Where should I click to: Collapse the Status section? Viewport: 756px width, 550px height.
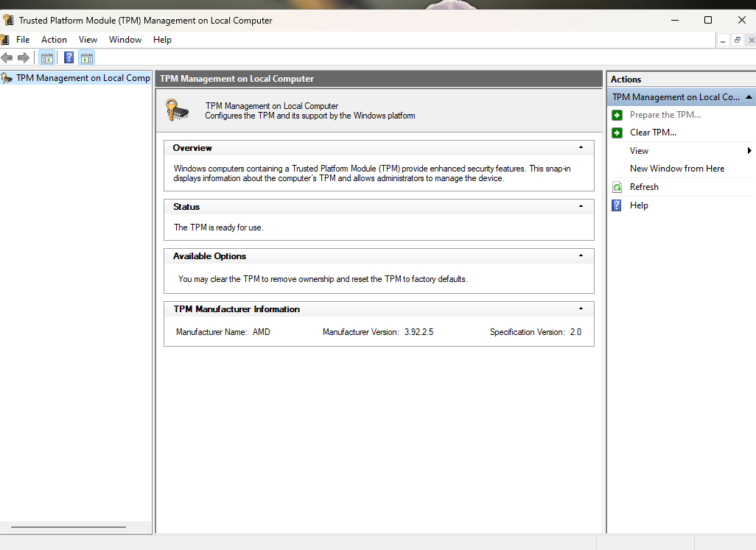pos(581,206)
